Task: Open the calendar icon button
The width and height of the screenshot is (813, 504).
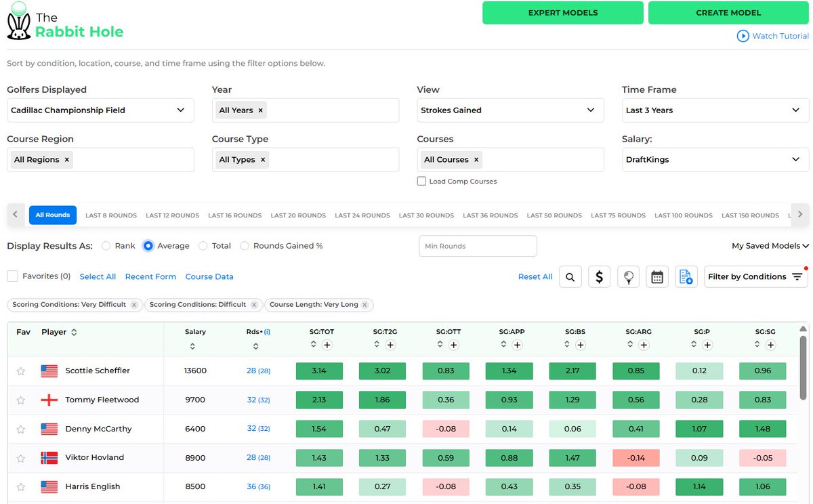Action: pyautogui.click(x=657, y=276)
